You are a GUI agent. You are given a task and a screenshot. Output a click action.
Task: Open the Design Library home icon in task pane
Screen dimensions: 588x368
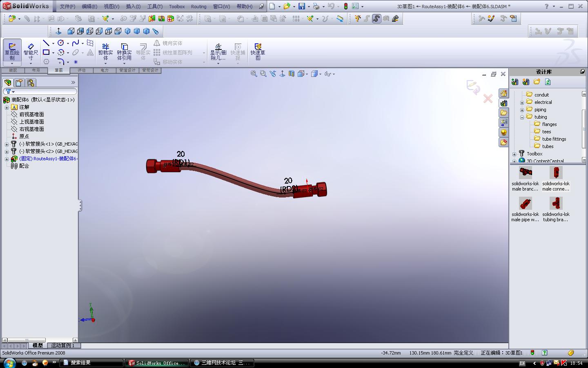coord(503,93)
